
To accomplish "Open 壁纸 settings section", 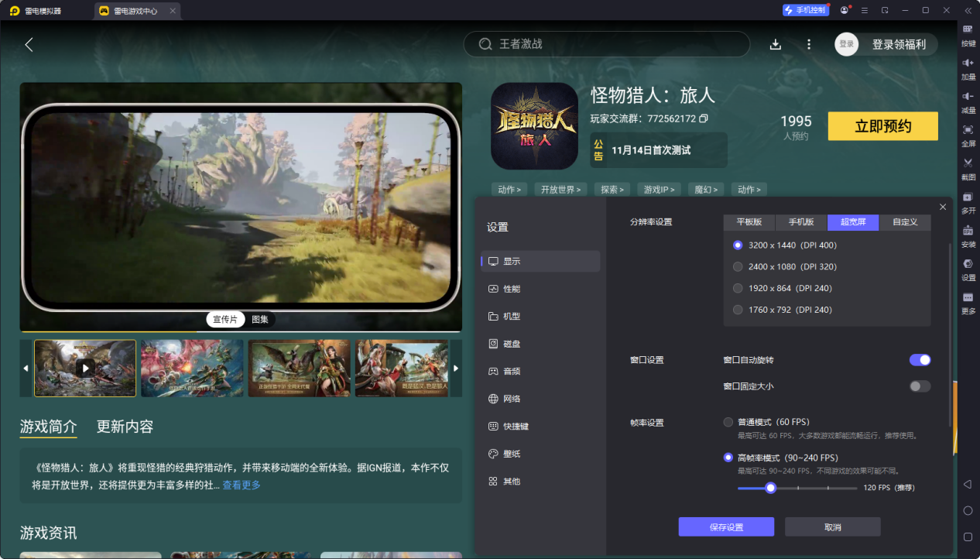I will (540, 454).
